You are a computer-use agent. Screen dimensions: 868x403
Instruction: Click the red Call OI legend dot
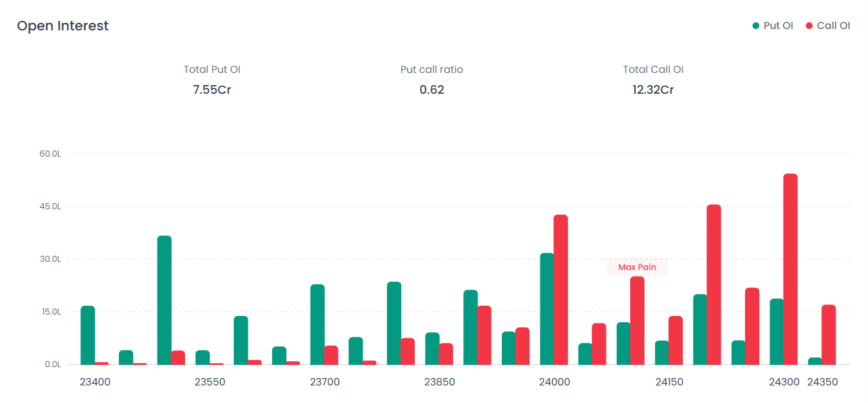809,26
